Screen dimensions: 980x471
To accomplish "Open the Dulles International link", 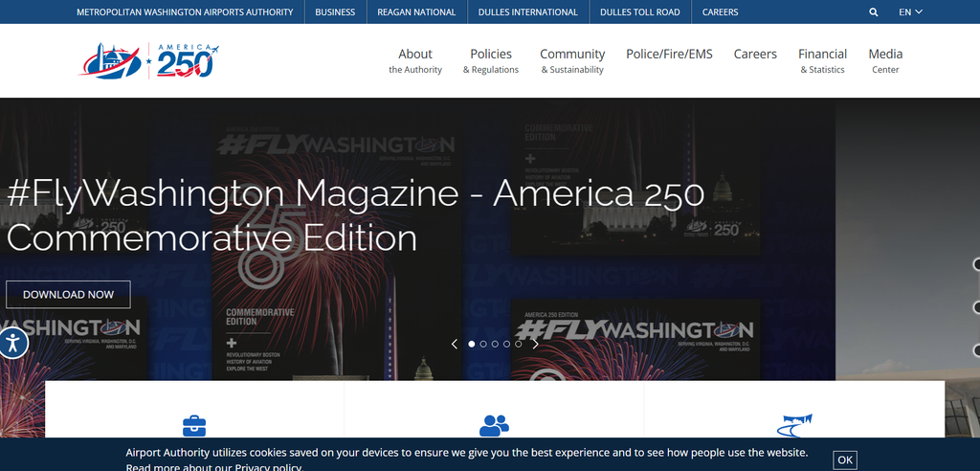I will coord(527,11).
